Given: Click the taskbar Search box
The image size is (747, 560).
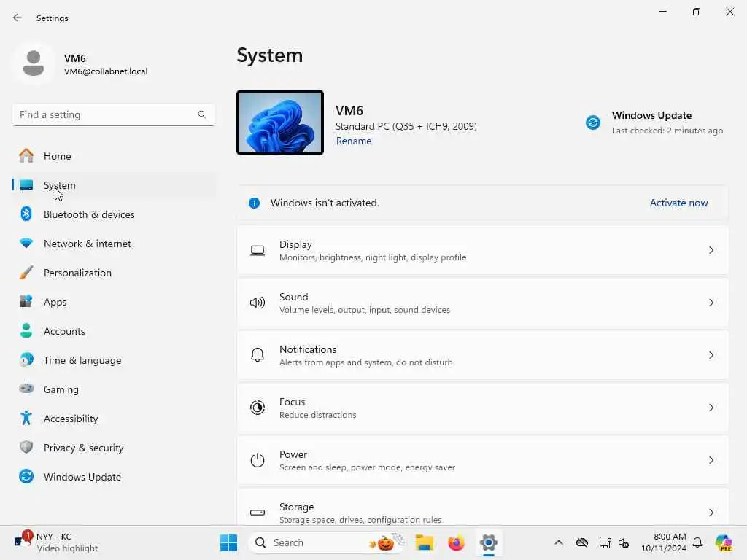Looking at the screenshot, I should coord(327,542).
